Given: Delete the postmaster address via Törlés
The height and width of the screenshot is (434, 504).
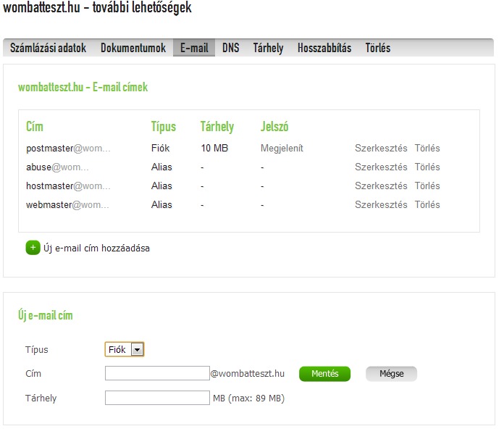Looking at the screenshot, I should tap(427, 149).
